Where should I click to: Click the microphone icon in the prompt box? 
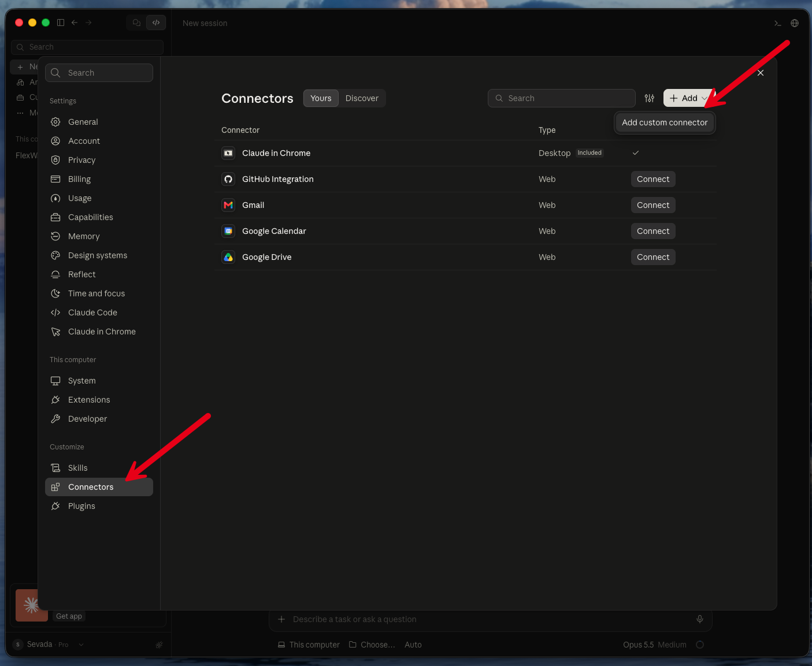point(700,619)
